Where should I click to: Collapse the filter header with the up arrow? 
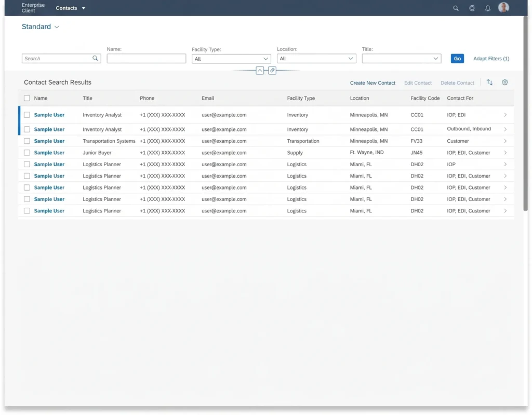[x=260, y=71]
